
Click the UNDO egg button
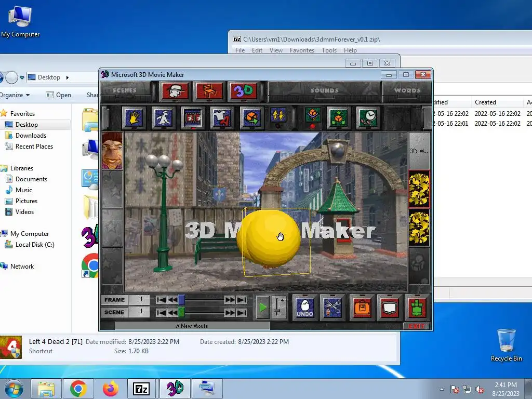click(x=304, y=308)
